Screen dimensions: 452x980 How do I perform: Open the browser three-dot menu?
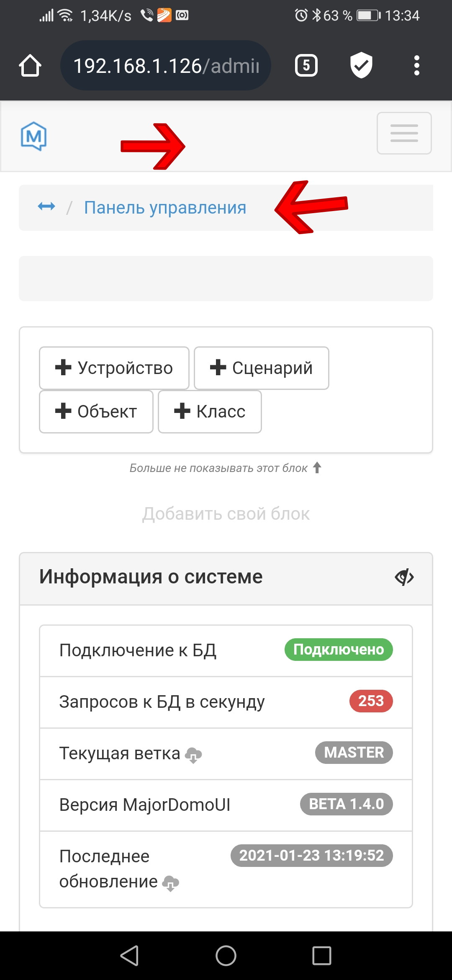coord(416,65)
